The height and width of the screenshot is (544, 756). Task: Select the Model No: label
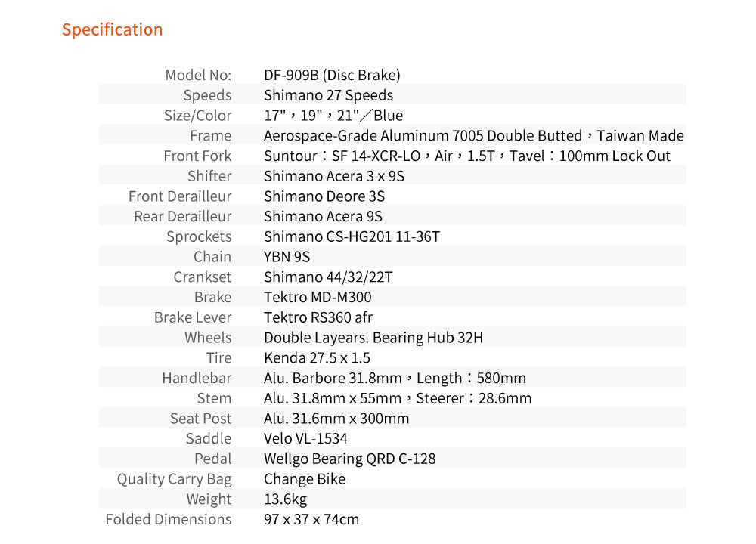coord(198,75)
